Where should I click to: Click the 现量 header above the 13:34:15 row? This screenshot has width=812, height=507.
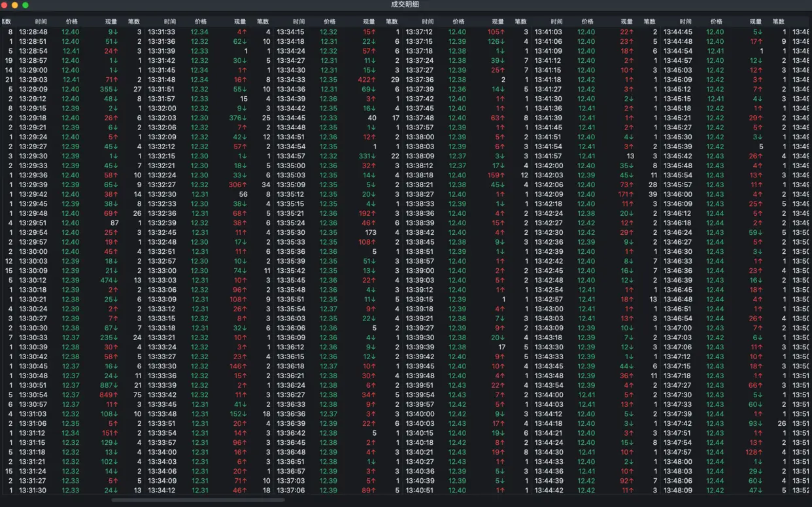(369, 22)
